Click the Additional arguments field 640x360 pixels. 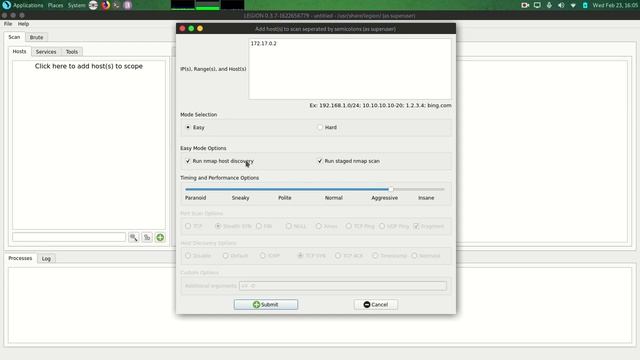pos(343,286)
